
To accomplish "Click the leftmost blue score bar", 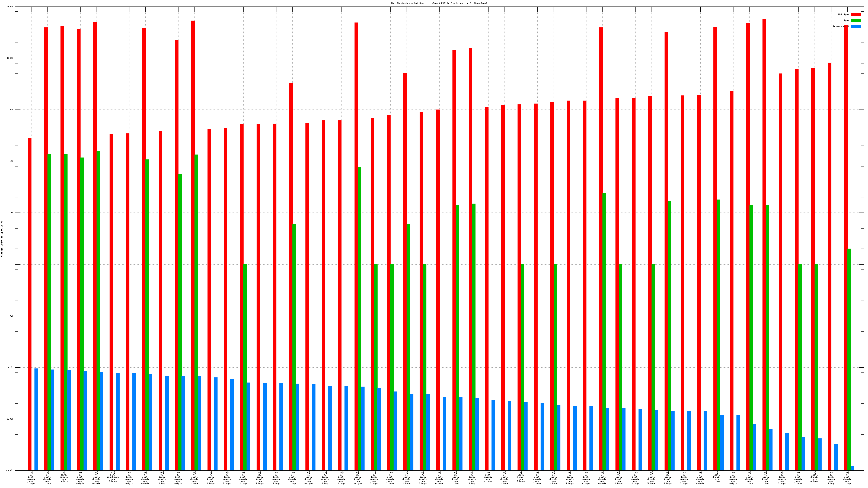I will click(36, 419).
